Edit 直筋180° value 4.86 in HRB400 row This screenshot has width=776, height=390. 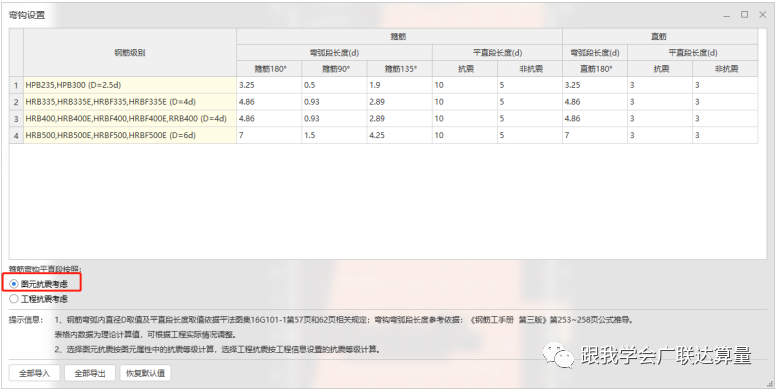[x=595, y=119]
